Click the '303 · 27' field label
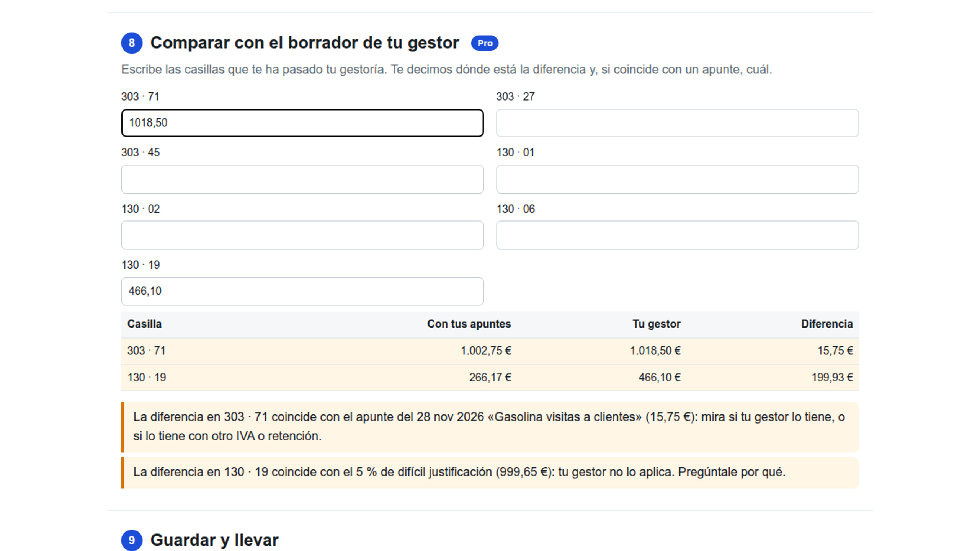 [x=515, y=96]
